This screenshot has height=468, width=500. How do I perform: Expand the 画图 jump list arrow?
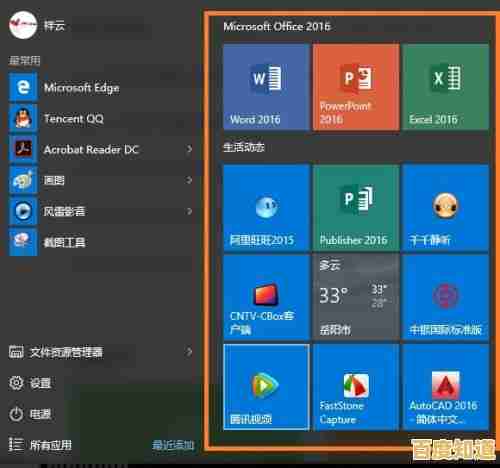click(x=189, y=180)
